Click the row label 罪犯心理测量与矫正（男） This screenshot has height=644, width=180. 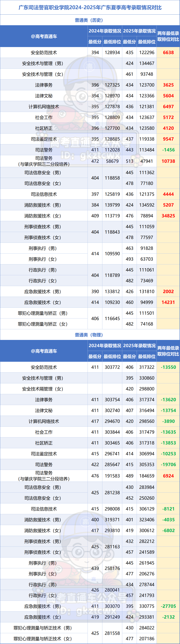point(44,313)
